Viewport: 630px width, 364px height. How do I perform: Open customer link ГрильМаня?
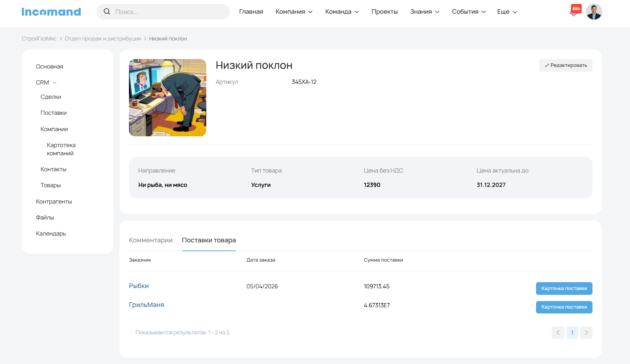pyautogui.click(x=147, y=305)
